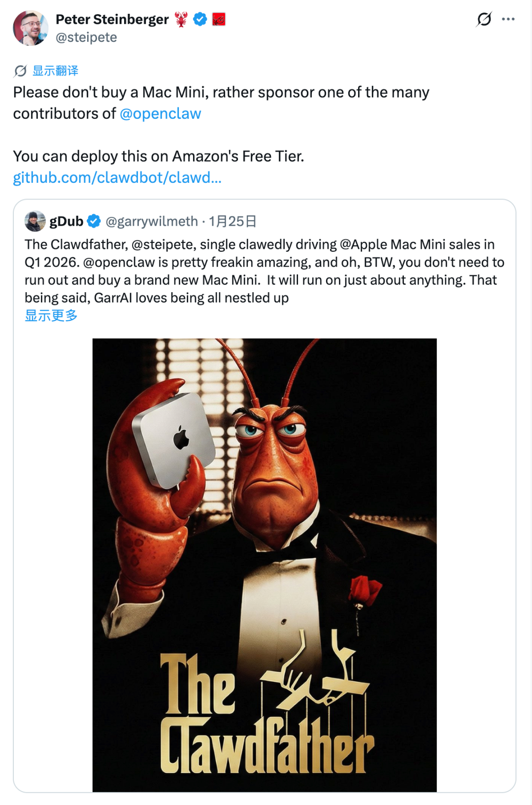Viewport: 532px width, 805px height.
Task: Open the 1月25日 tweet date
Action: coord(233,221)
